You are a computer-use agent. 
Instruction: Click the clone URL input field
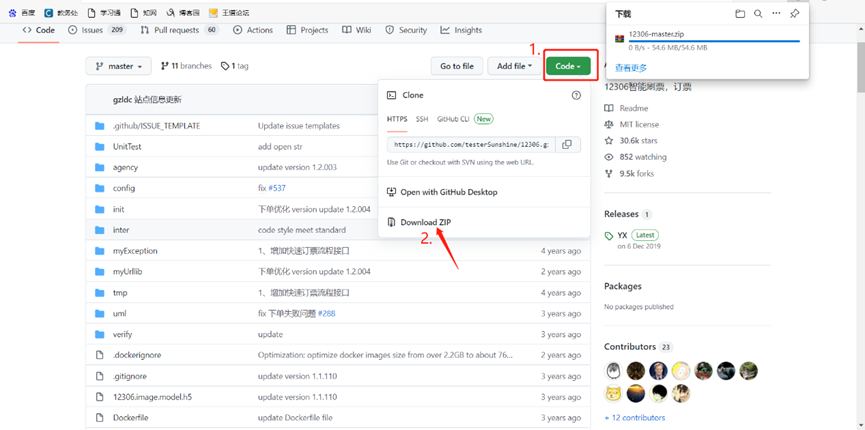(x=472, y=145)
